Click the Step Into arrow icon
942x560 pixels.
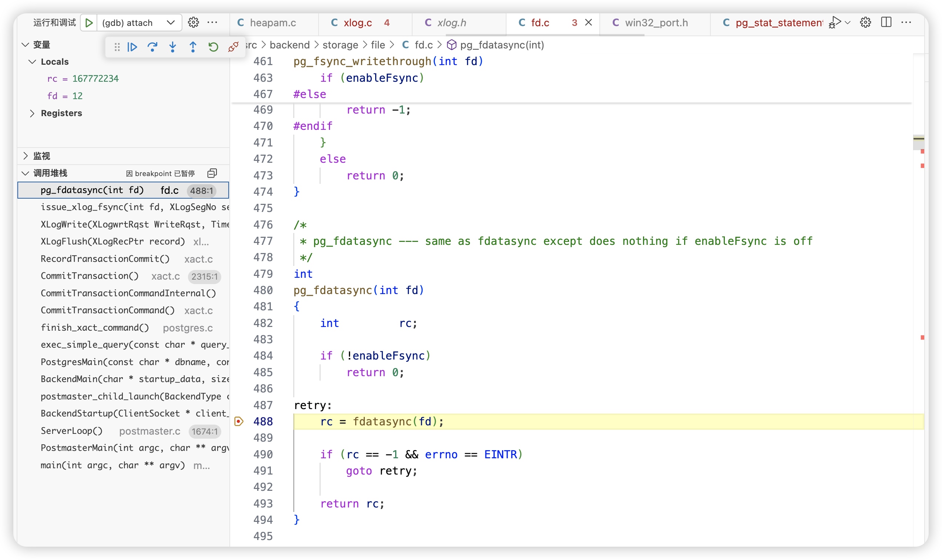tap(172, 47)
